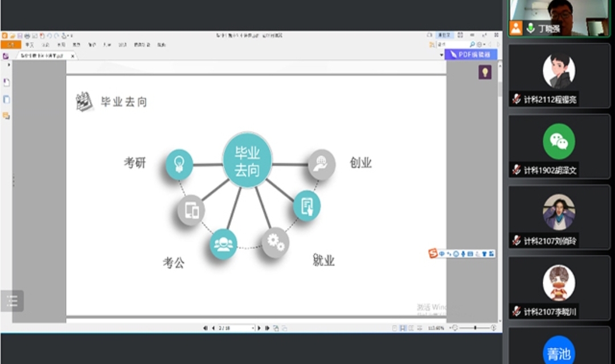Click the next page arrow in the bottom bar

coord(259,328)
